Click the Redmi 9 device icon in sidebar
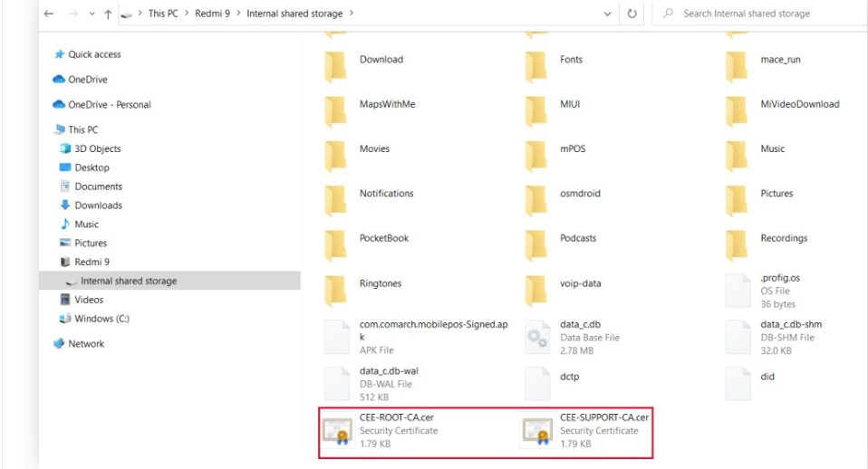 [65, 262]
